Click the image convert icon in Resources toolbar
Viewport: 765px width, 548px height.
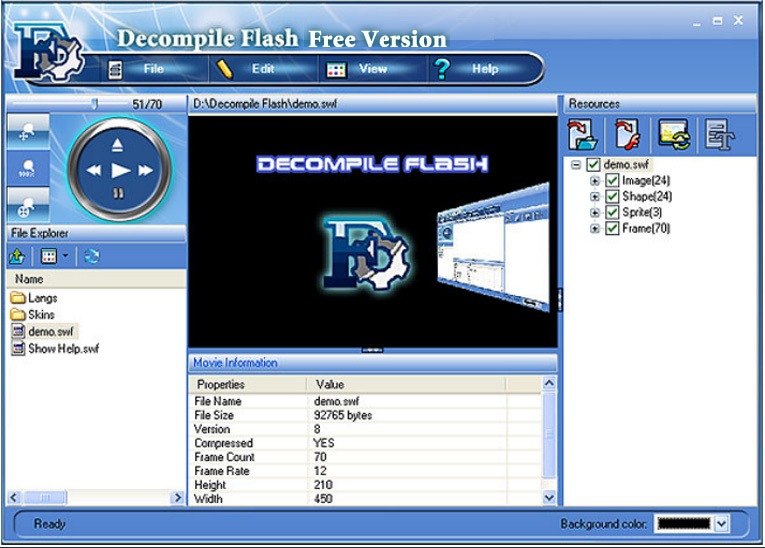point(674,135)
